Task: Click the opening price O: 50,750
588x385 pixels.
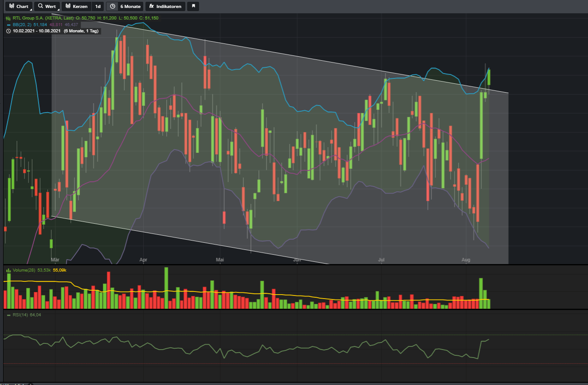Action: pyautogui.click(x=86, y=18)
